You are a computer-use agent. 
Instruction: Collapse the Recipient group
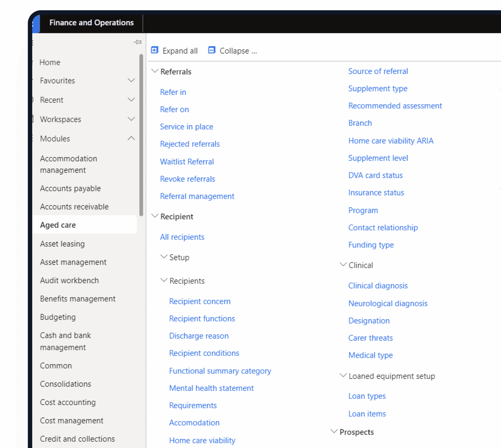[x=155, y=216]
